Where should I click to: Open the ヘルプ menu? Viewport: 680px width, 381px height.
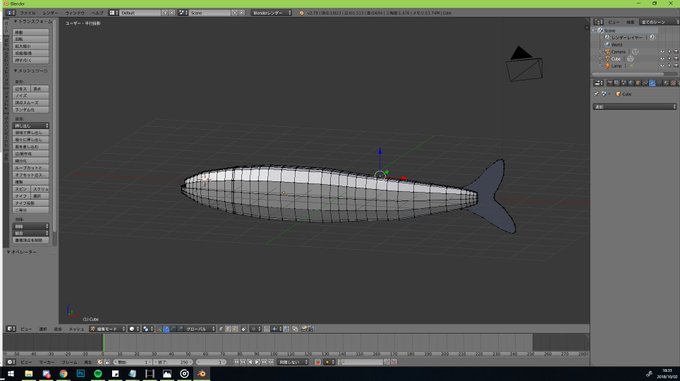click(x=98, y=13)
